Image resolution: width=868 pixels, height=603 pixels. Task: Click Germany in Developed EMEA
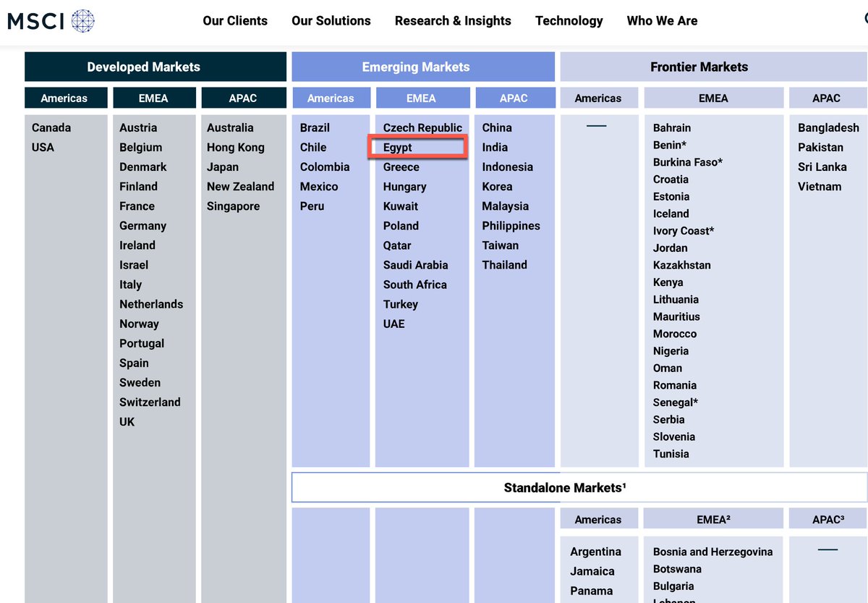click(142, 226)
